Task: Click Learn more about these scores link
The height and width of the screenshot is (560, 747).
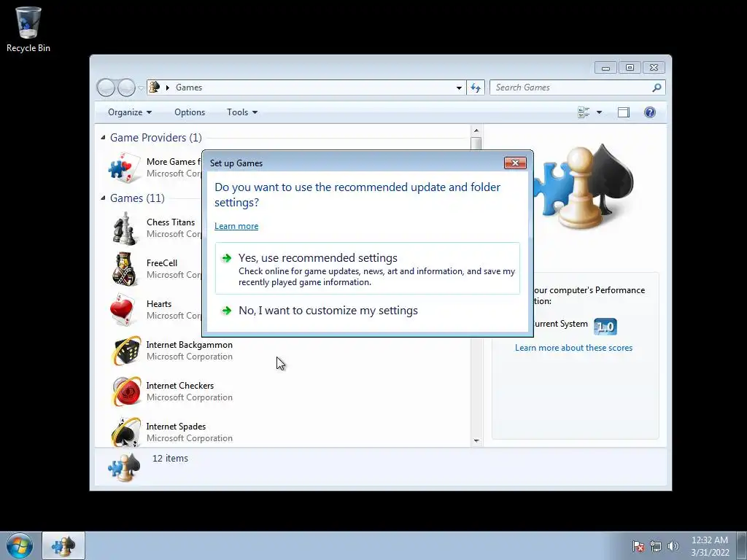Action: pos(573,348)
